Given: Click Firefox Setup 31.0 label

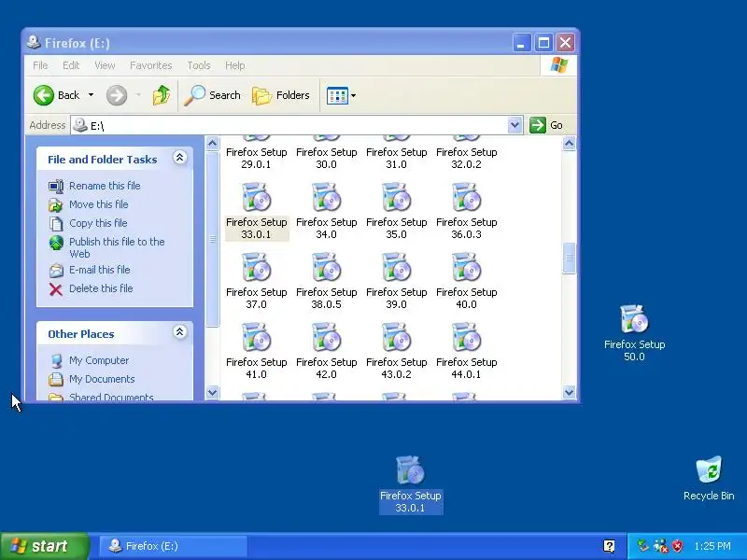Looking at the screenshot, I should 396,158.
